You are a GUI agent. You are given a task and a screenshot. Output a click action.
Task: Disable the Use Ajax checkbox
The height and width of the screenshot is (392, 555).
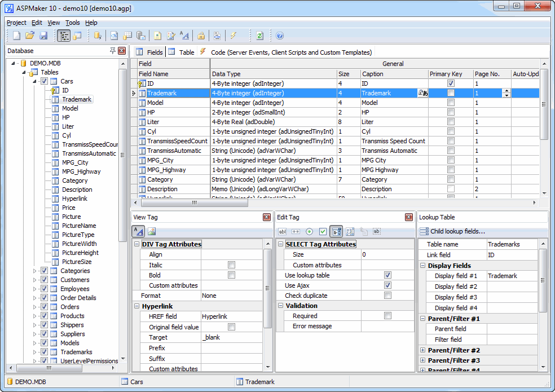coord(387,285)
